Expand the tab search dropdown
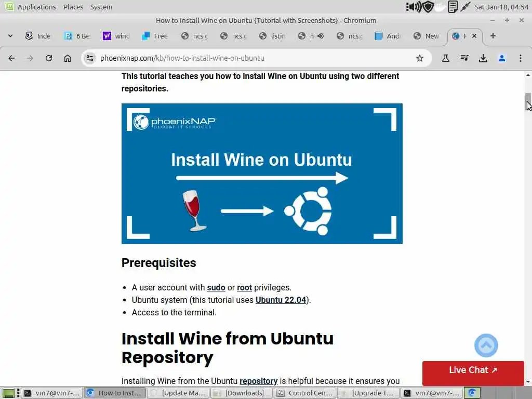Image resolution: width=532 pixels, height=399 pixels. (x=10, y=36)
